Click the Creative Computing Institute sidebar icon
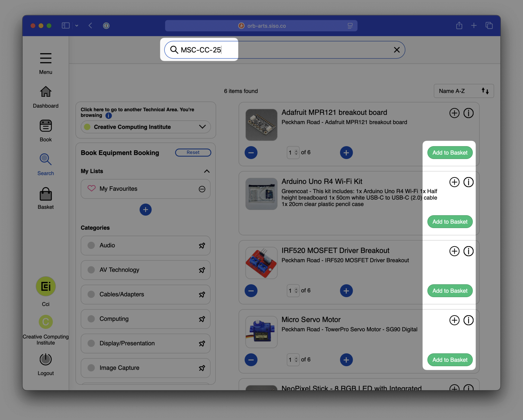Image resolution: width=523 pixels, height=420 pixels. (46, 322)
